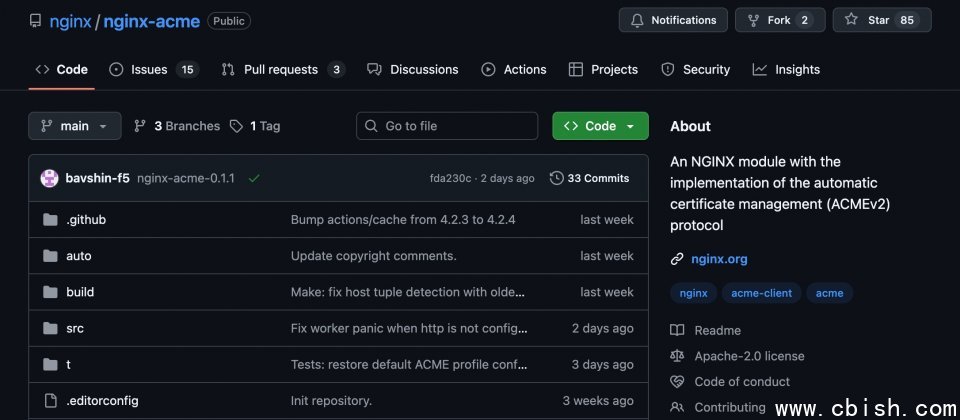This screenshot has width=960, height=420.
Task: Open the build folder
Action: click(80, 292)
